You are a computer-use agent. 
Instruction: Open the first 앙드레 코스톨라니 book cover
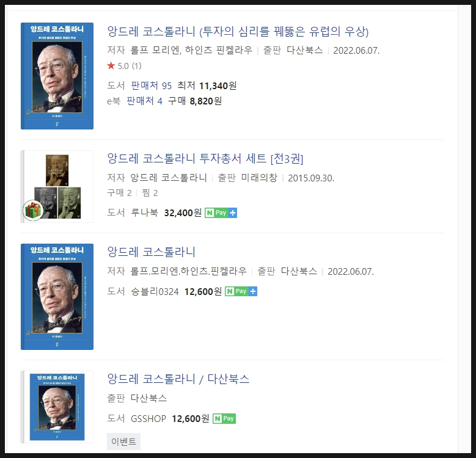coord(57,76)
